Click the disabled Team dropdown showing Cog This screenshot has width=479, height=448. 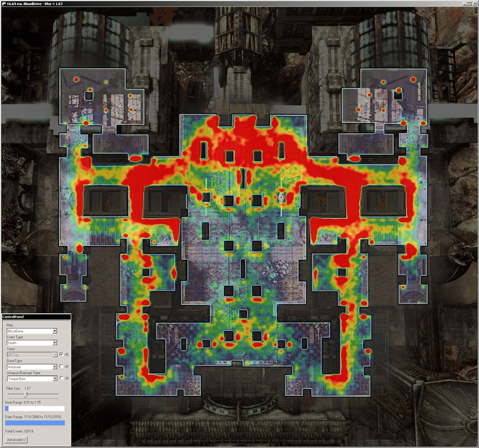tap(32, 355)
